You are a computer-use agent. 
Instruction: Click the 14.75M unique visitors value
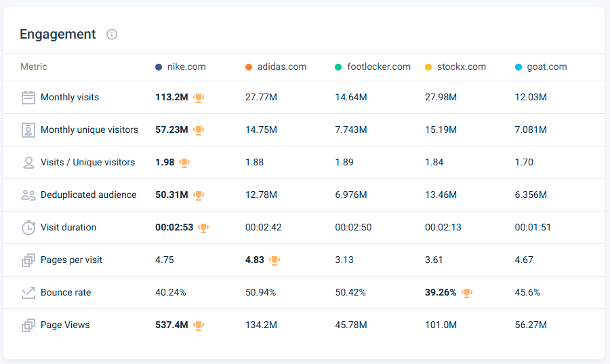[261, 130]
